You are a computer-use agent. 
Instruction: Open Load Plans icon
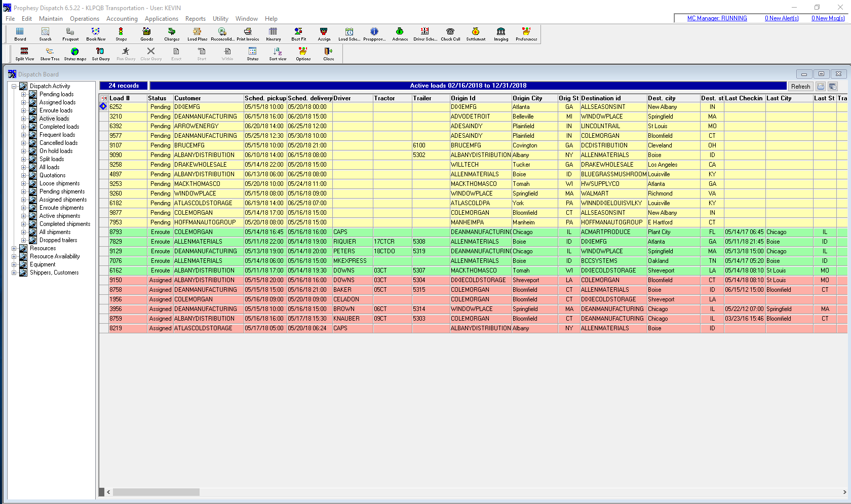[x=197, y=34]
